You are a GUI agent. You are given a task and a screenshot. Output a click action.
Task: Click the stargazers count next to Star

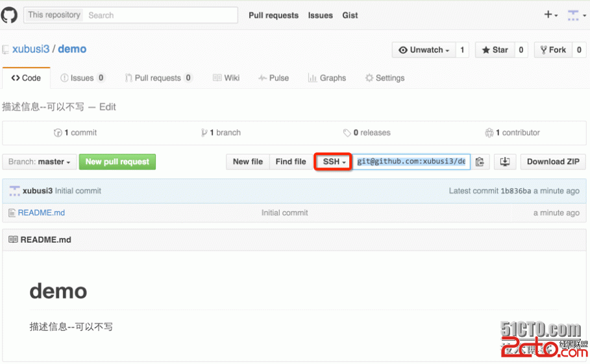(x=521, y=50)
